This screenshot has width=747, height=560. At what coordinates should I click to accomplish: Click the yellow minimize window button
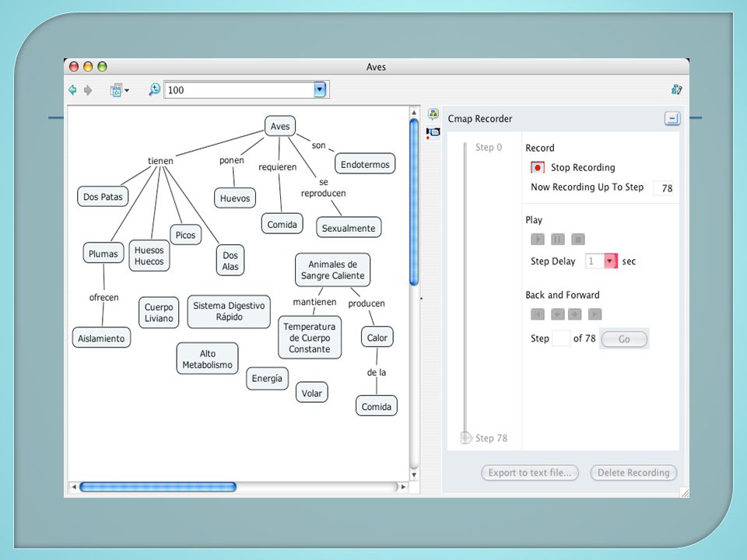[88, 67]
